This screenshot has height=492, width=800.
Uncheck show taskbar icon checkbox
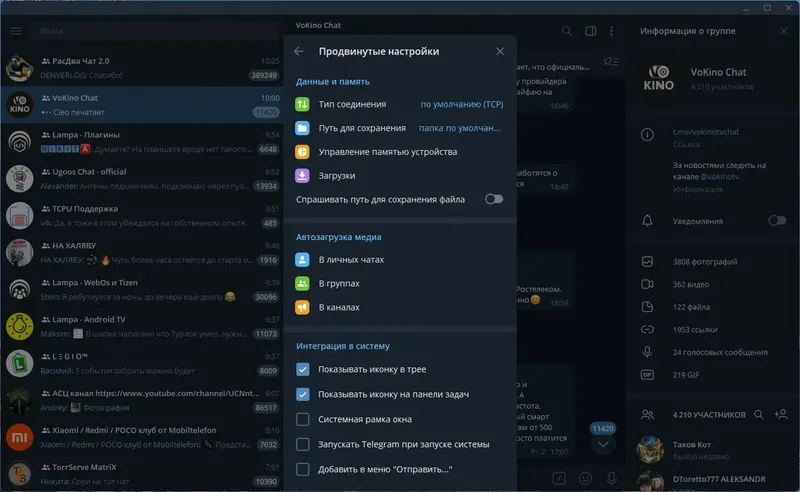click(303, 394)
